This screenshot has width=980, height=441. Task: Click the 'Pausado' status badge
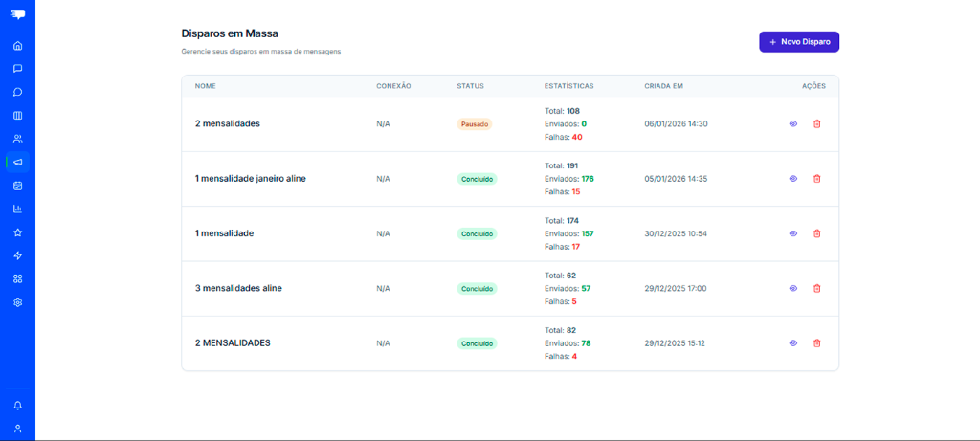point(475,124)
